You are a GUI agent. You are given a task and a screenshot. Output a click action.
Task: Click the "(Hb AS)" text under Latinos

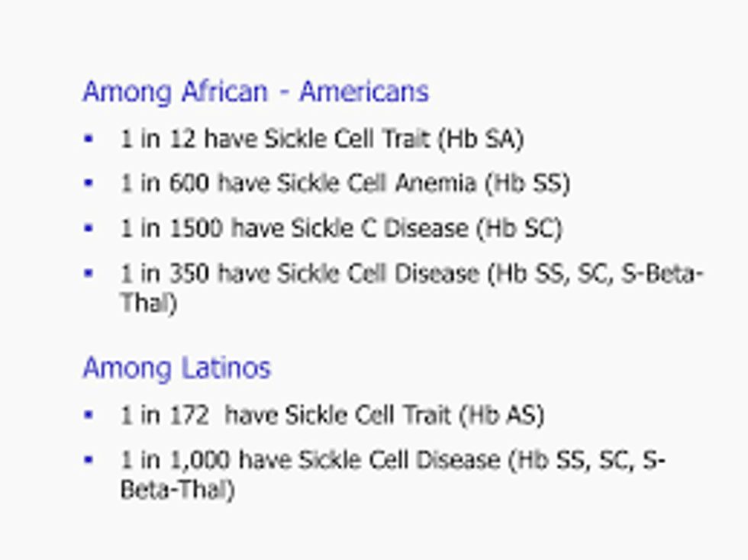pos(501,416)
